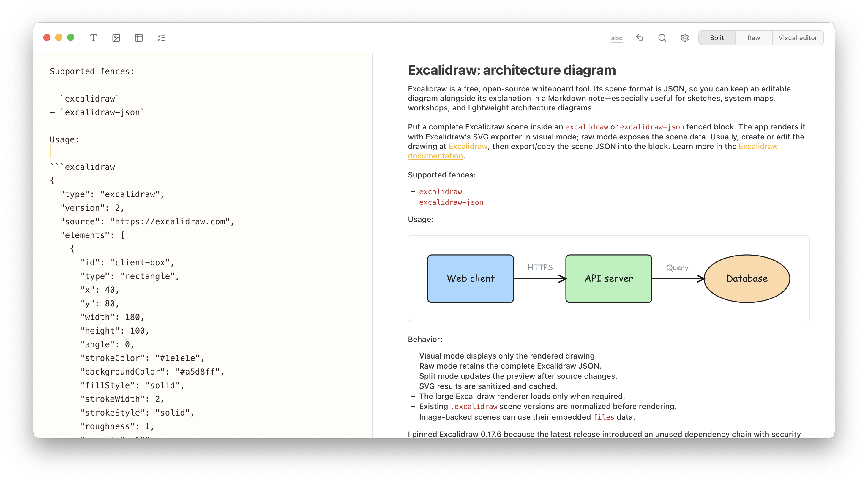The image size is (868, 482).
Task: Click the red .excalidraw code word in preview
Action: coord(474,407)
